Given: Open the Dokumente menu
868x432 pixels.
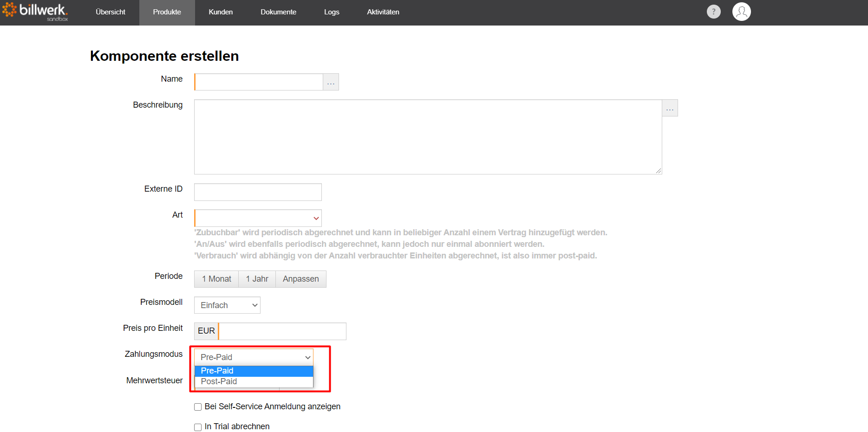Looking at the screenshot, I should pos(278,12).
